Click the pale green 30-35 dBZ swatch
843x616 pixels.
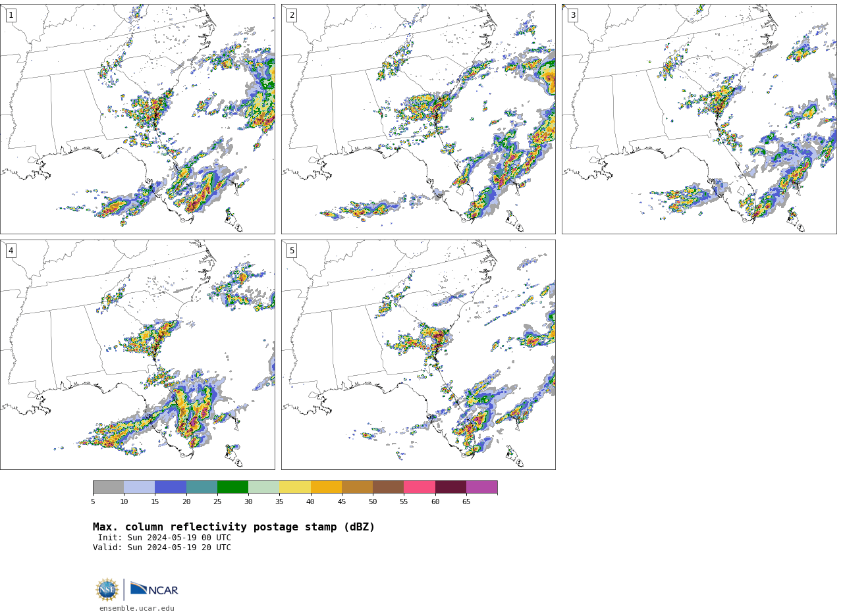(263, 487)
